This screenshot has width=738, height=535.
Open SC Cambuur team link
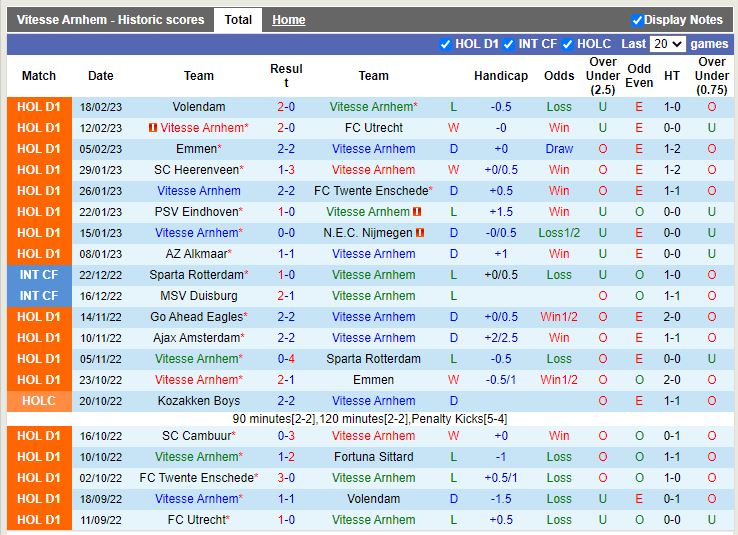tap(196, 436)
